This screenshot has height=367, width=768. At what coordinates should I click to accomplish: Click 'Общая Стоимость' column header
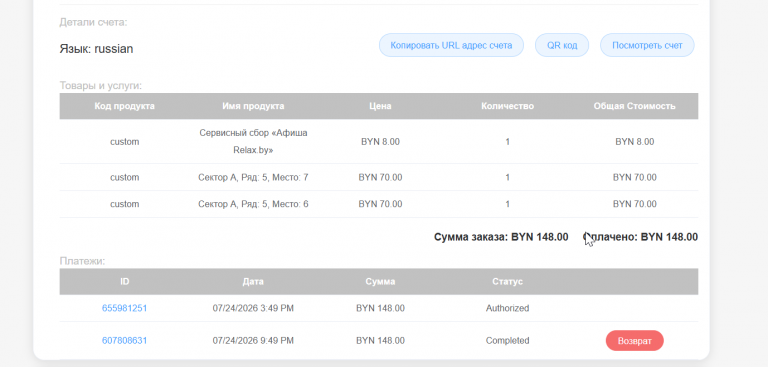coord(634,106)
